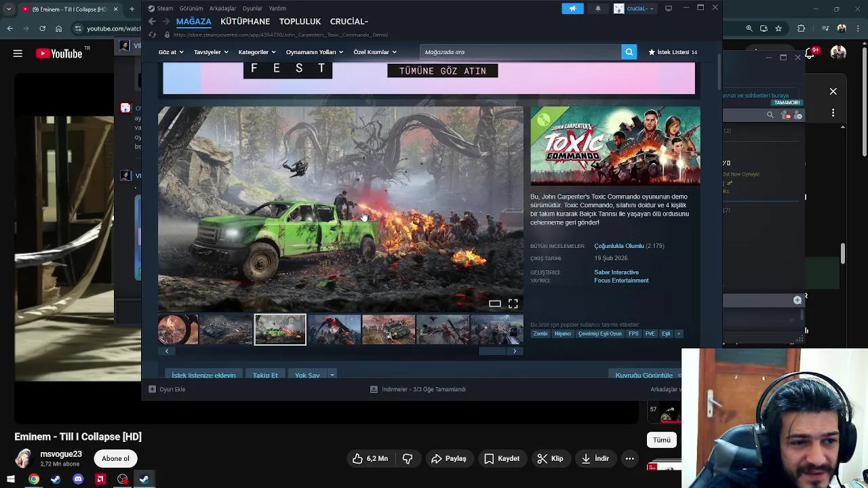868x488 pixels.
Task: Open Chrome from Windows taskbar
Action: click(x=33, y=479)
